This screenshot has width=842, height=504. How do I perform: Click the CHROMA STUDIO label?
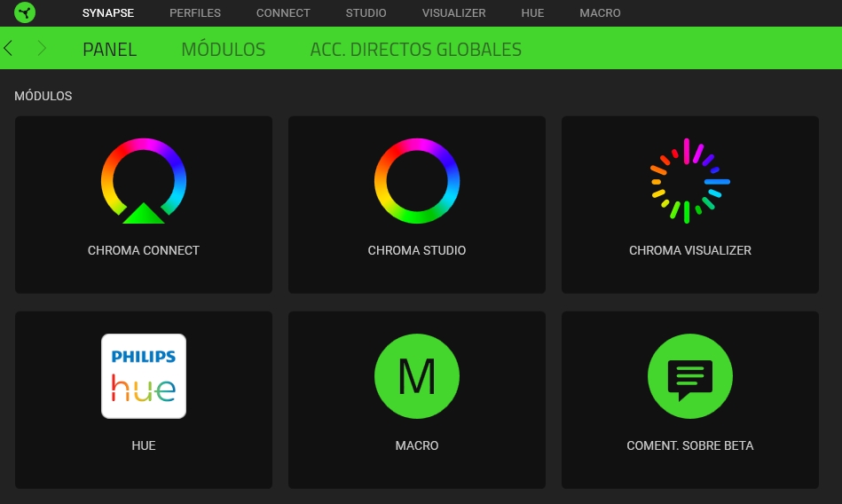click(417, 250)
